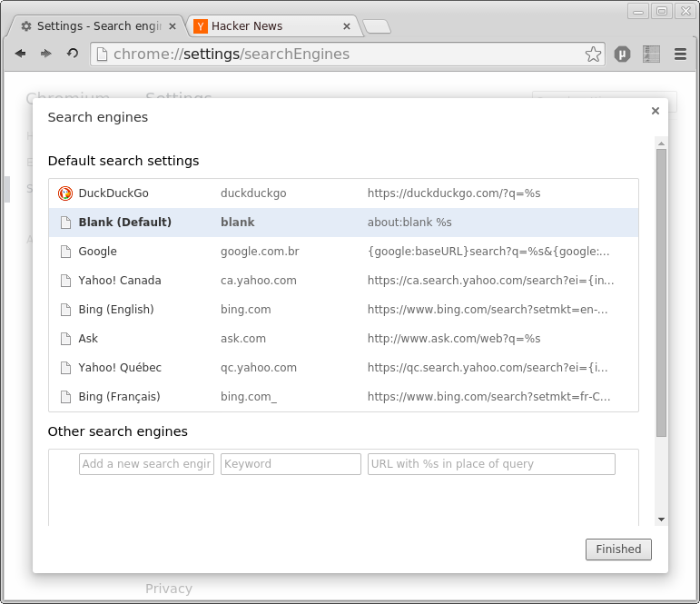The width and height of the screenshot is (700, 604).
Task: Reload the current page
Action: (x=73, y=54)
